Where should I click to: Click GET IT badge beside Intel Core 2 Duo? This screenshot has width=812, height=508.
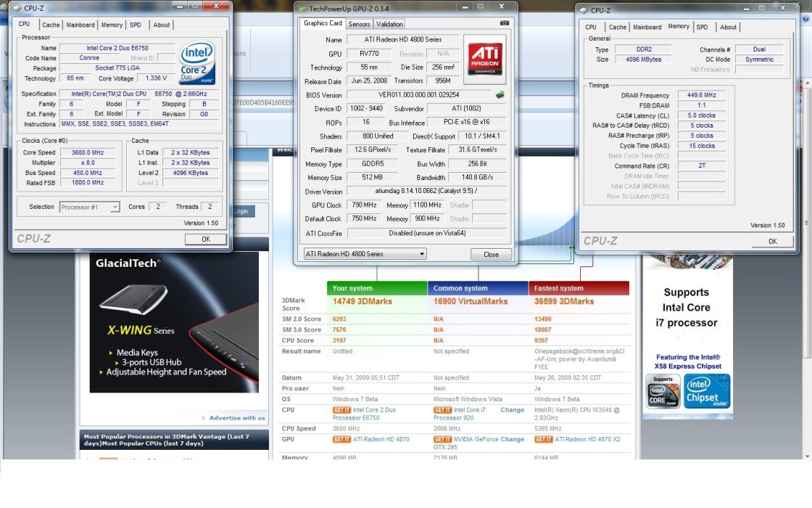click(x=341, y=410)
